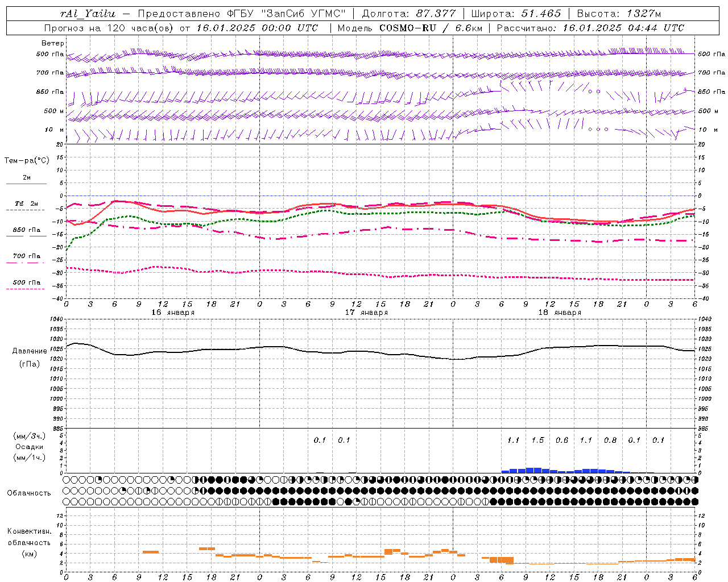Click the (мм/1ч.) precipitation unit label
The image size is (728, 582).
tap(30, 458)
